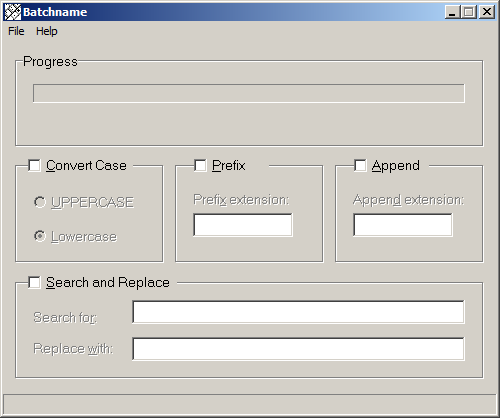This screenshot has height=418, width=500.
Task: Click the Append extension label
Action: pyautogui.click(x=408, y=200)
